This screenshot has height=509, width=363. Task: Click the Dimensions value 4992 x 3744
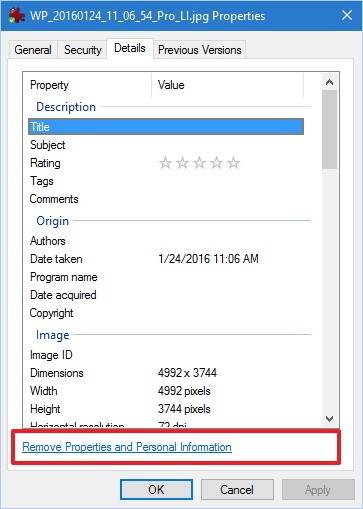187,373
